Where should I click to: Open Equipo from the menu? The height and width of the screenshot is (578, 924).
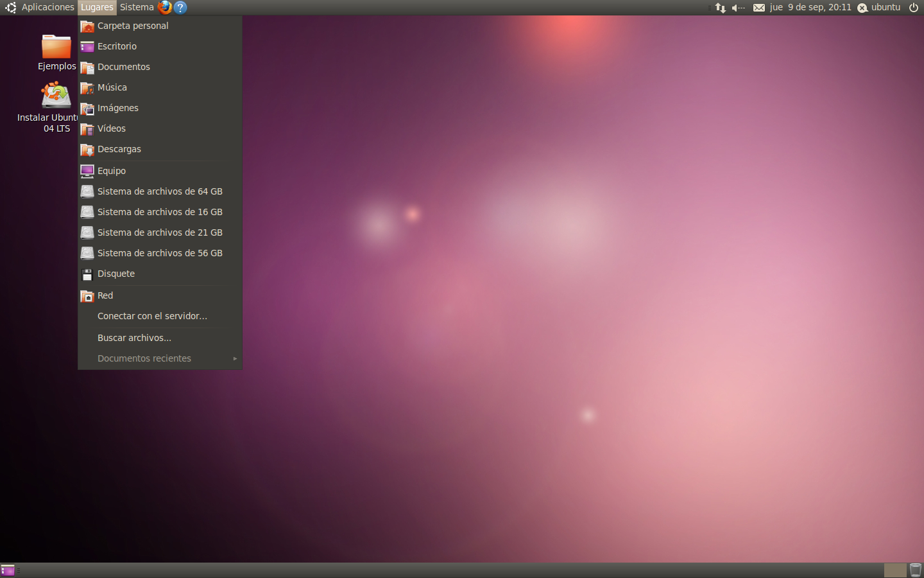160,171
